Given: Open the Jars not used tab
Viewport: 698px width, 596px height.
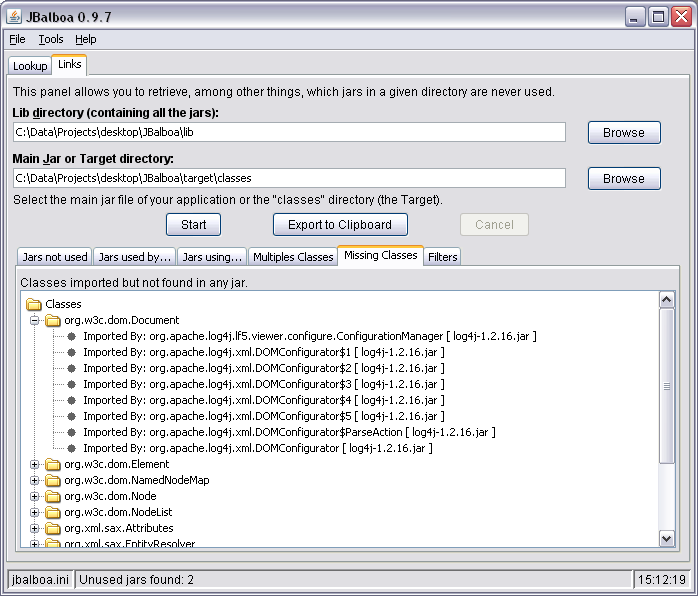Looking at the screenshot, I should (x=55, y=257).
